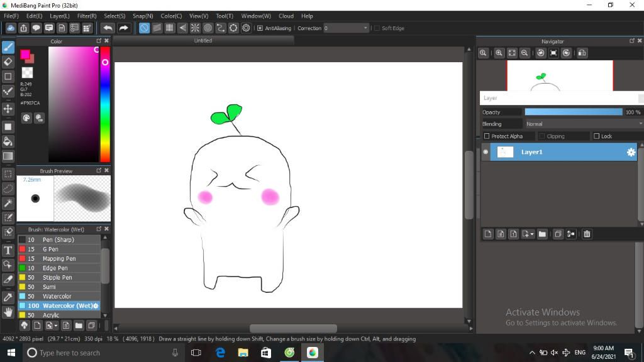This screenshot has width=644, height=362.
Task: Choose the Sumi brush
Action: pyautogui.click(x=59, y=287)
